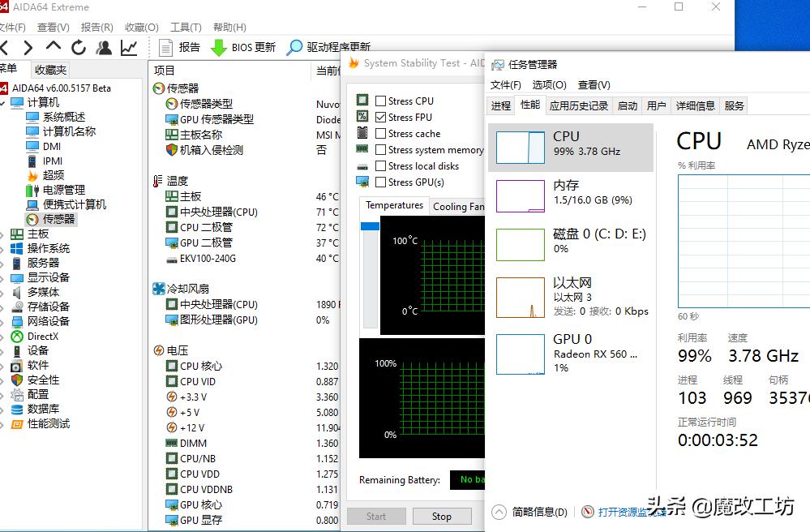Click the 服务器 icon in tree
Screen dimensions: 810x532
tap(17, 263)
